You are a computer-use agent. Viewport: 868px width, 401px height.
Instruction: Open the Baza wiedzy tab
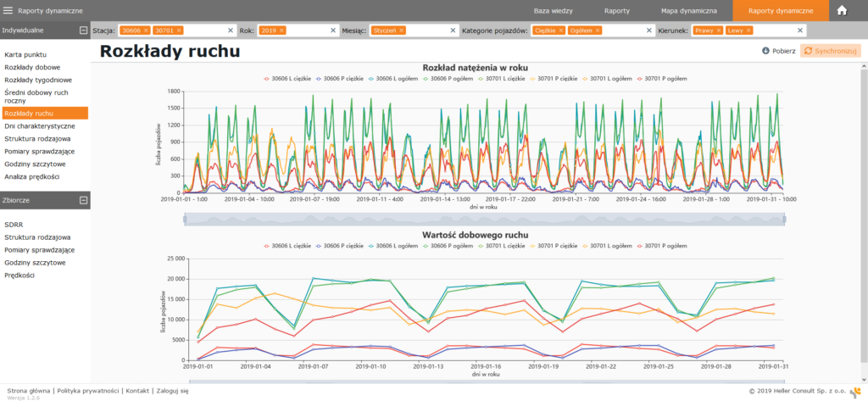click(x=553, y=10)
